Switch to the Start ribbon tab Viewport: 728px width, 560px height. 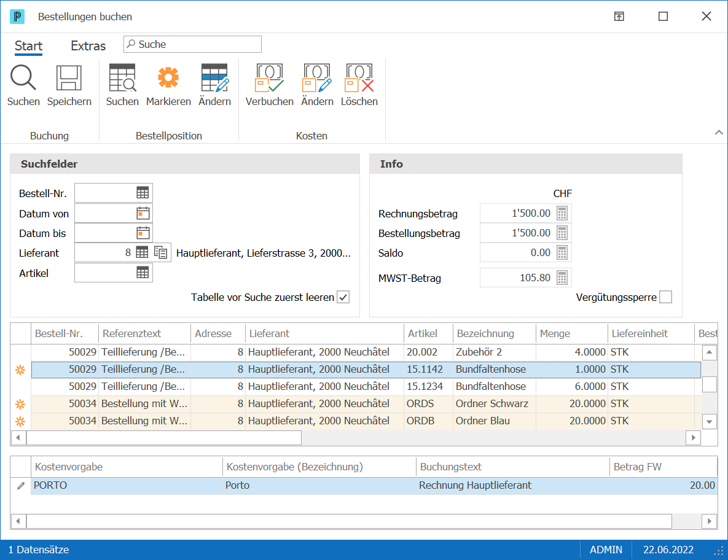[x=28, y=46]
